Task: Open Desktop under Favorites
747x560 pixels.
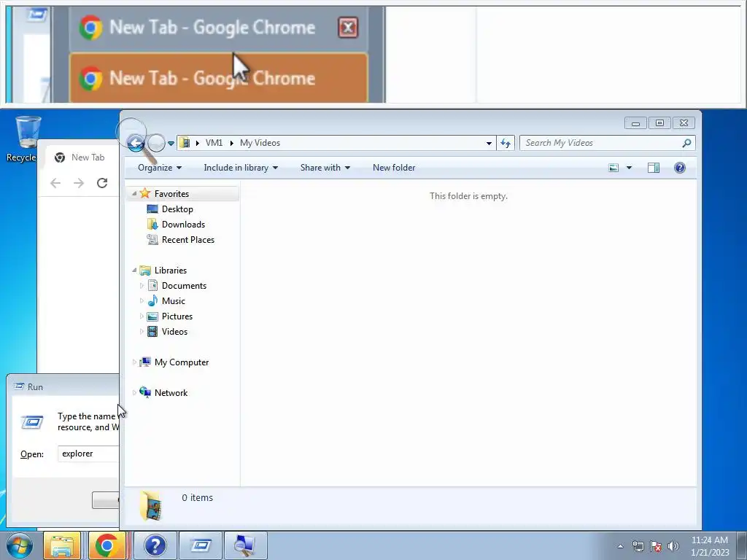Action: pos(177,209)
